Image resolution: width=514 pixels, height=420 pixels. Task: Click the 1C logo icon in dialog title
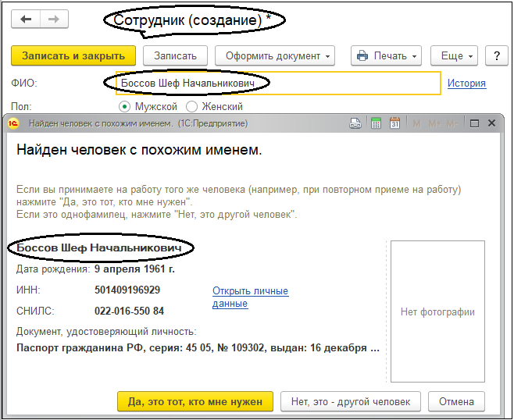pos(14,123)
